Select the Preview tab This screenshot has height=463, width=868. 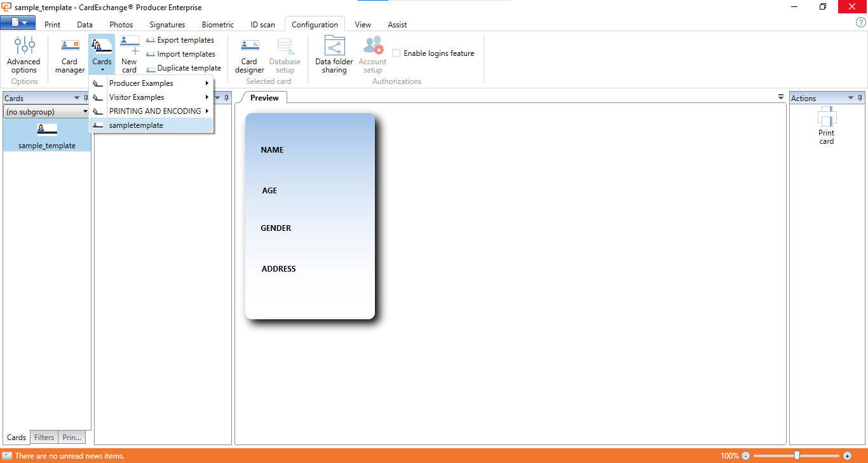coord(264,97)
